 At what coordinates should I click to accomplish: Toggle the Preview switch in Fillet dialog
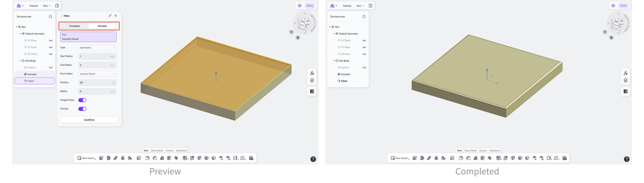82,109
